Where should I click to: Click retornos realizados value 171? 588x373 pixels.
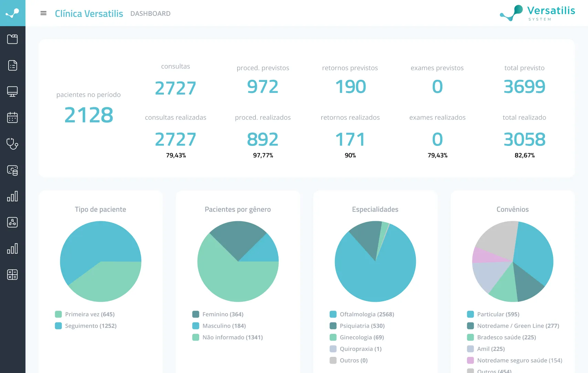coord(350,139)
